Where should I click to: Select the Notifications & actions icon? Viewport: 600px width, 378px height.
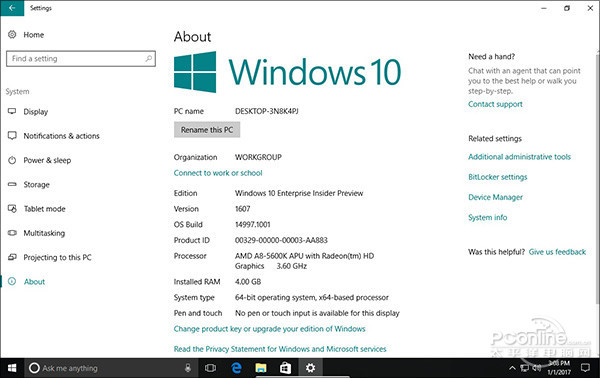pyautogui.click(x=12, y=135)
